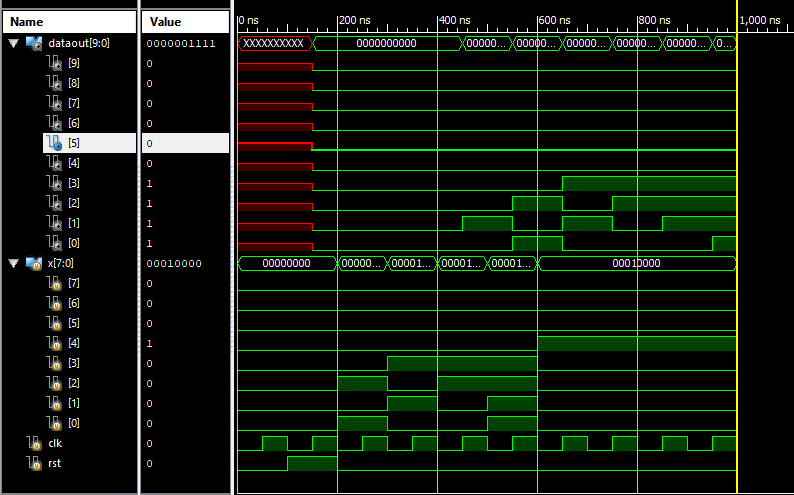The height and width of the screenshot is (495, 794).
Task: Click the dataout bit [1] signal icon
Action: click(54, 223)
